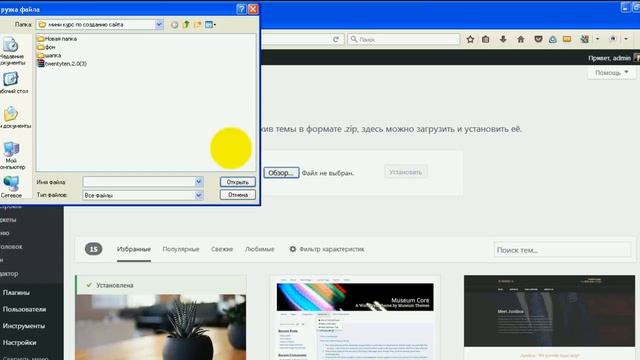The image size is (640, 360).
Task: Select the 'фон' folder
Action: pos(46,47)
